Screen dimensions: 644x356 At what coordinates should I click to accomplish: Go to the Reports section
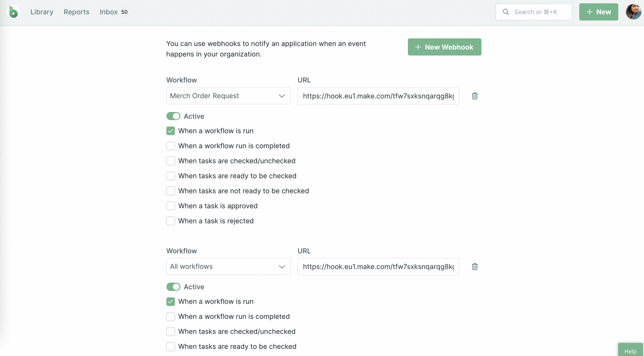(76, 11)
